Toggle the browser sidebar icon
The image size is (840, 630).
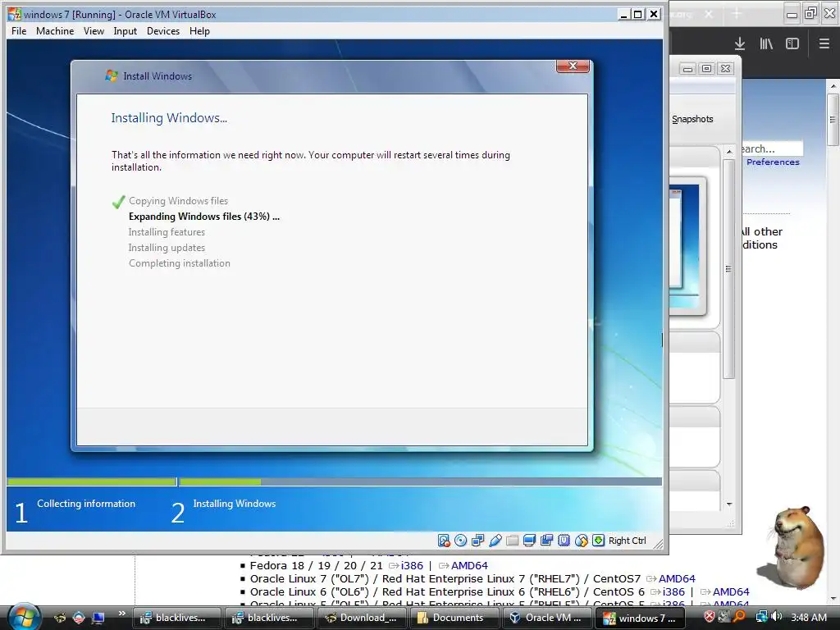click(x=792, y=44)
